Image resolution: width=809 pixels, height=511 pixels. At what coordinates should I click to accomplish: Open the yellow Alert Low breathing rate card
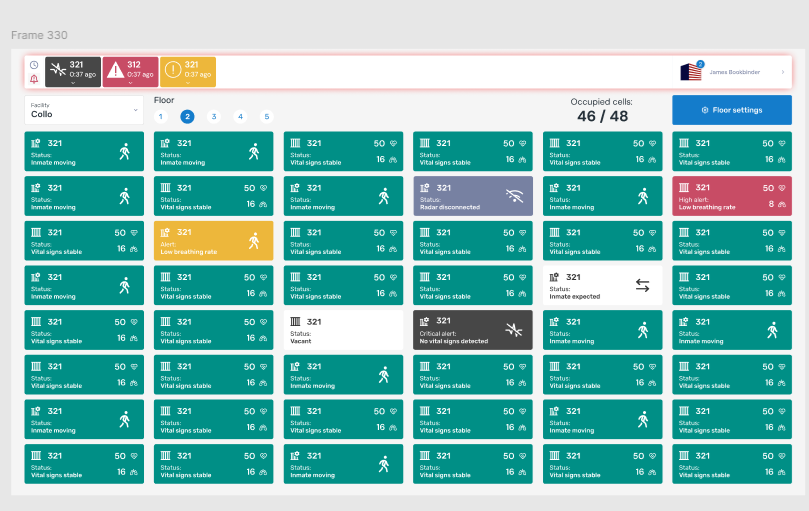(214, 241)
